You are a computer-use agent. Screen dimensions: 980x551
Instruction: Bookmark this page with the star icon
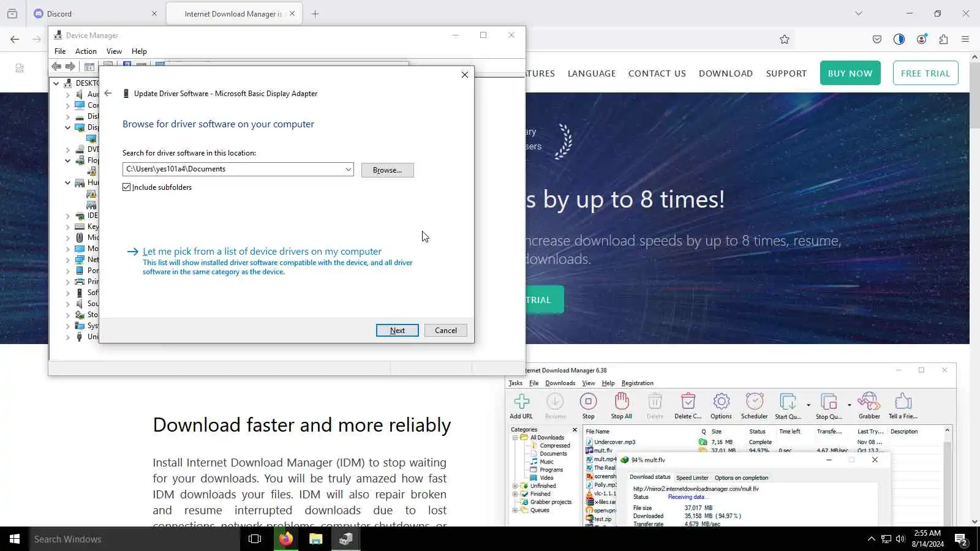785,39
